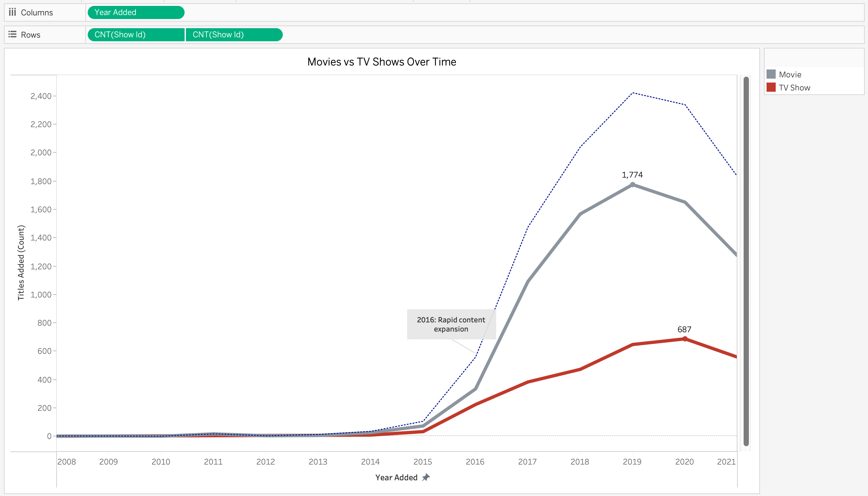Click the pin icon beside Year Added axis title
This screenshot has width=868, height=496.
426,477
